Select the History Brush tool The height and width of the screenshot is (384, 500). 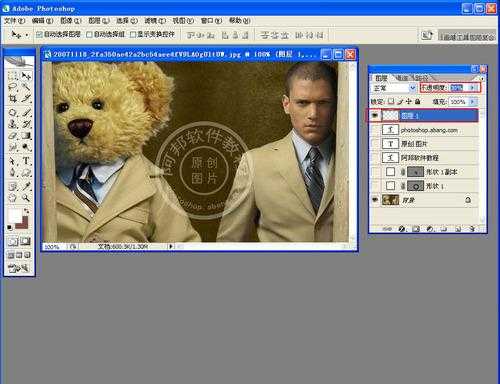click(26, 124)
